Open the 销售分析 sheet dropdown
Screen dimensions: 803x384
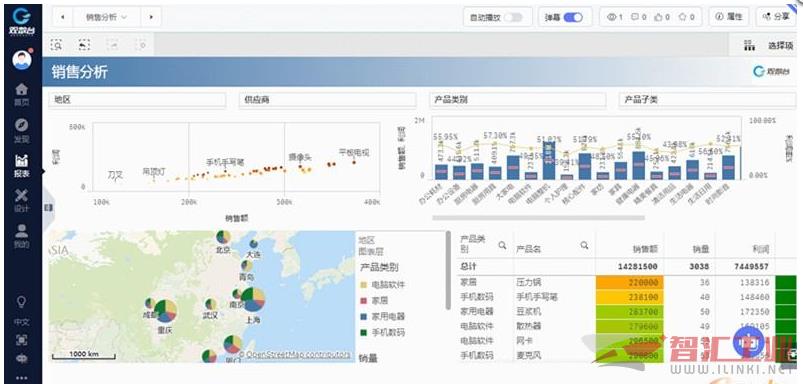pos(107,17)
